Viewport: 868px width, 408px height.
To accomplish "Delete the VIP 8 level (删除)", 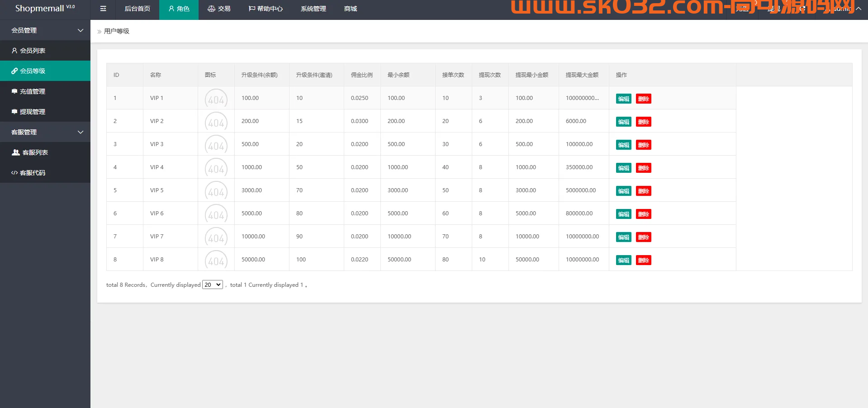I will (644, 260).
